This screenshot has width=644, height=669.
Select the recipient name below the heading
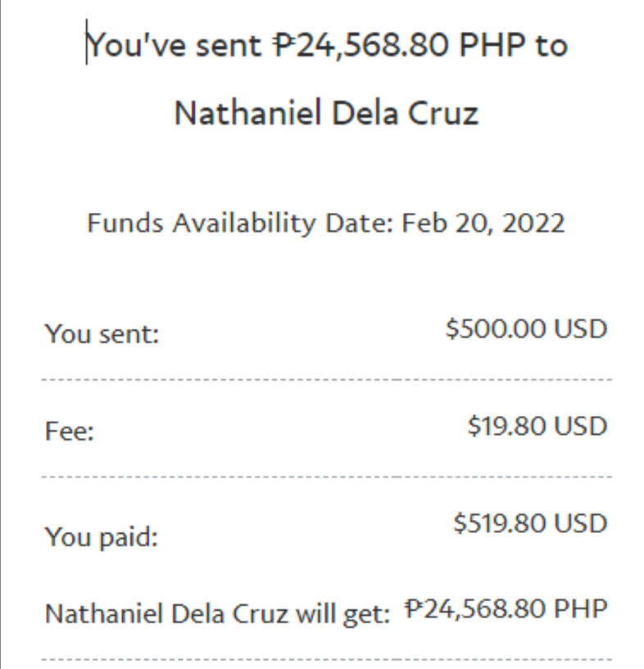(326, 113)
